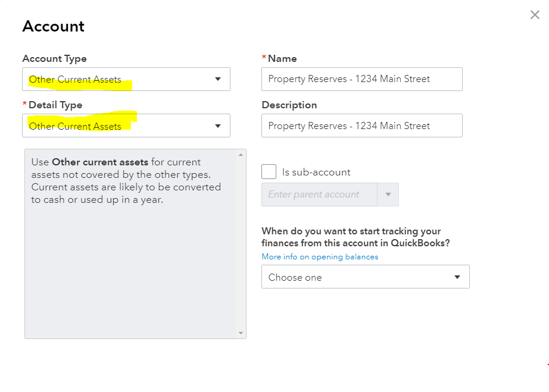Open the 'More info on opening balances' link
Viewport: 549px width, 392px height.
pyautogui.click(x=320, y=257)
